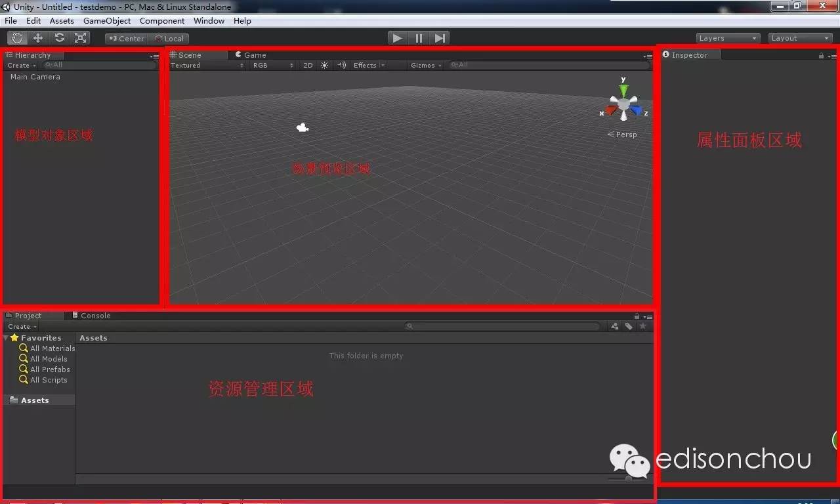Select the Rotate tool
Image resolution: width=840 pixels, height=504 pixels.
[59, 38]
